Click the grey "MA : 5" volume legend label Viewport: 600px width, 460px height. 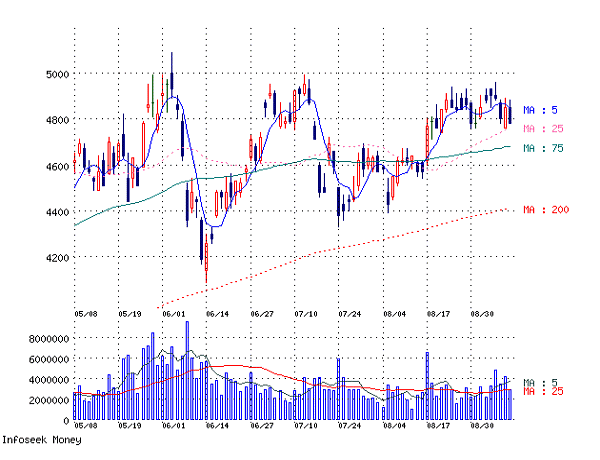[x=540, y=383]
